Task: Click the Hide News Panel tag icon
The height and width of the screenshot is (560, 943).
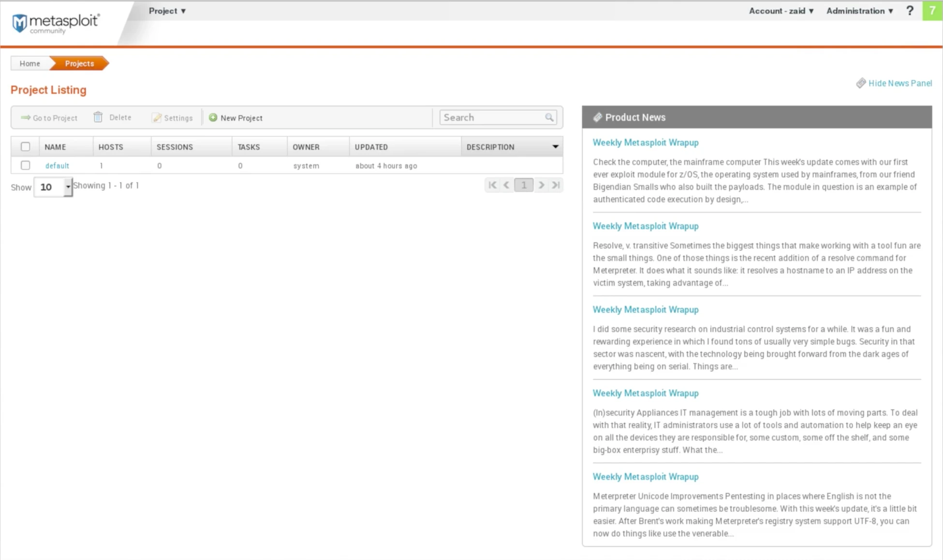Action: (x=861, y=83)
